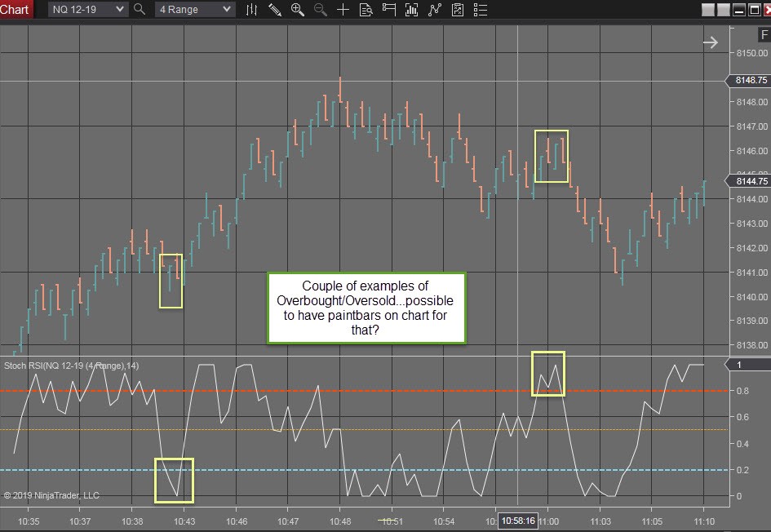Select the Drawing Tools pencil icon
The width and height of the screenshot is (771, 532).
coord(274,10)
